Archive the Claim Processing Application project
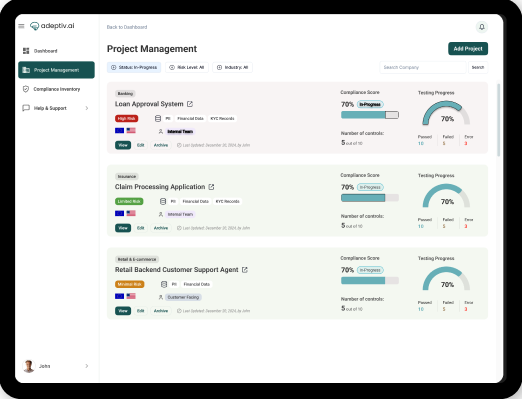This screenshot has height=399, width=522. [x=161, y=228]
